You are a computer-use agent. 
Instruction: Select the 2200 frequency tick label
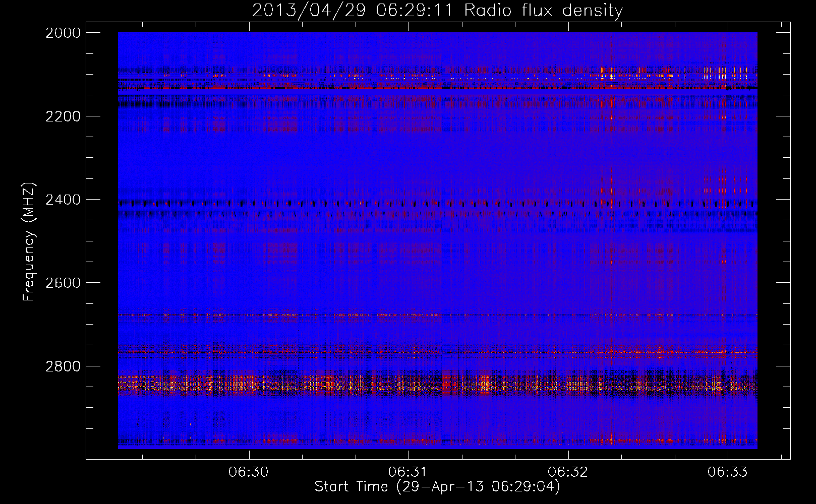tap(63, 116)
